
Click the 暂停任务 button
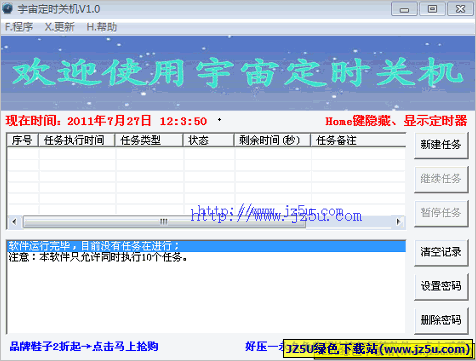tap(441, 213)
